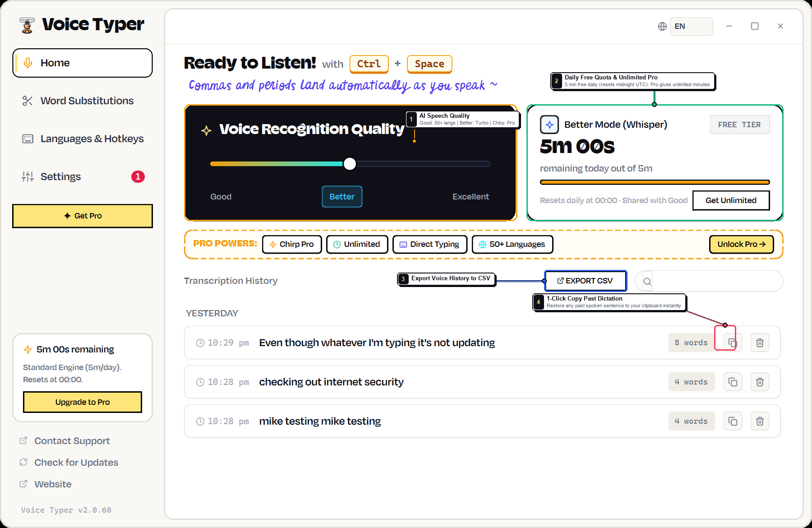Click the Voice Typer logo icon
812x528 pixels.
click(x=27, y=25)
